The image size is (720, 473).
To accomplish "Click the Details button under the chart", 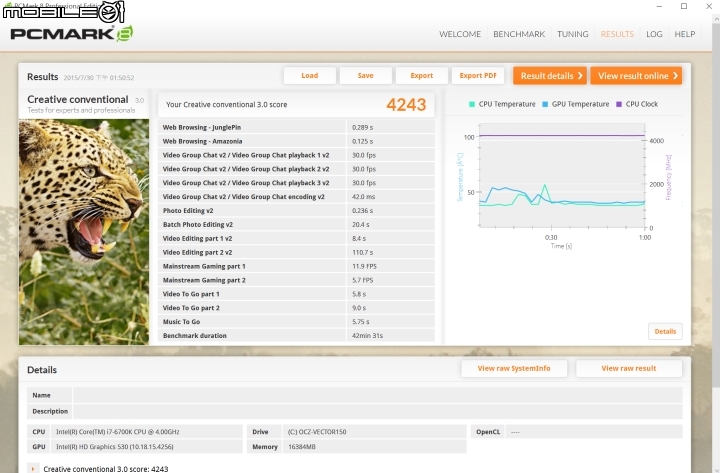I will point(665,331).
